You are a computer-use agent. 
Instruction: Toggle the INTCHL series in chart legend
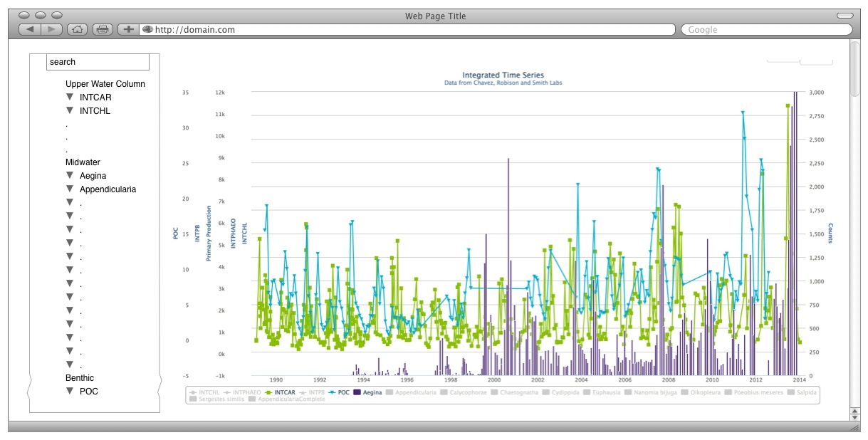click(x=204, y=392)
